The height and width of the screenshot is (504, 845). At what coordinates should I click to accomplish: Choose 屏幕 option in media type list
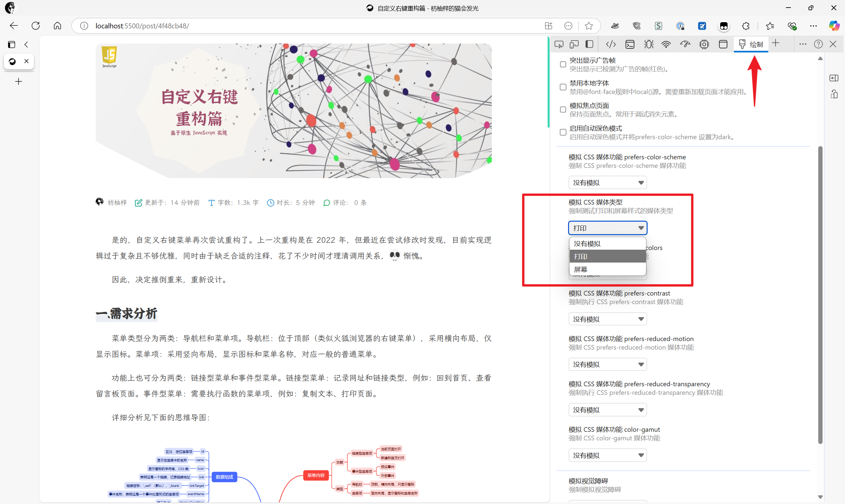[607, 269]
